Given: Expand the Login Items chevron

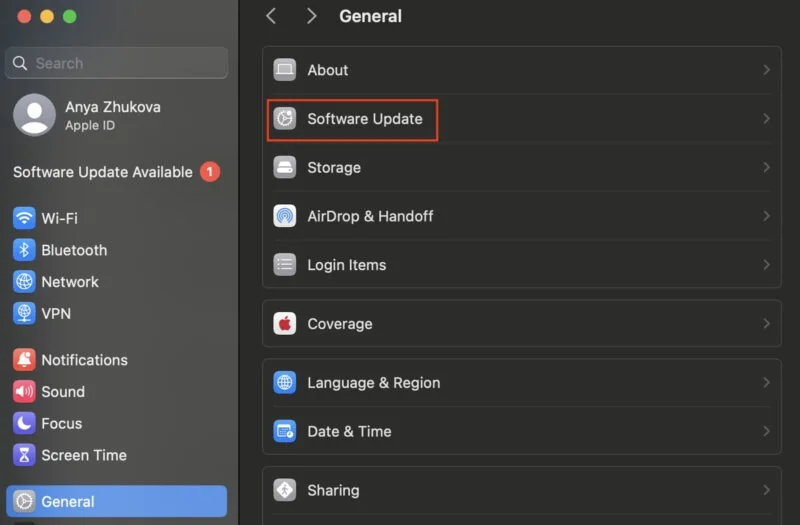Looking at the screenshot, I should point(766,265).
